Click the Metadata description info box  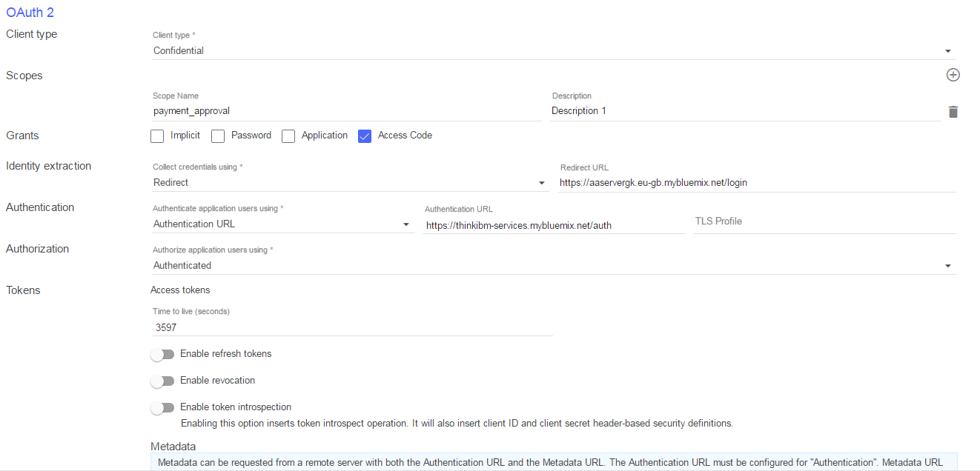[x=554, y=462]
